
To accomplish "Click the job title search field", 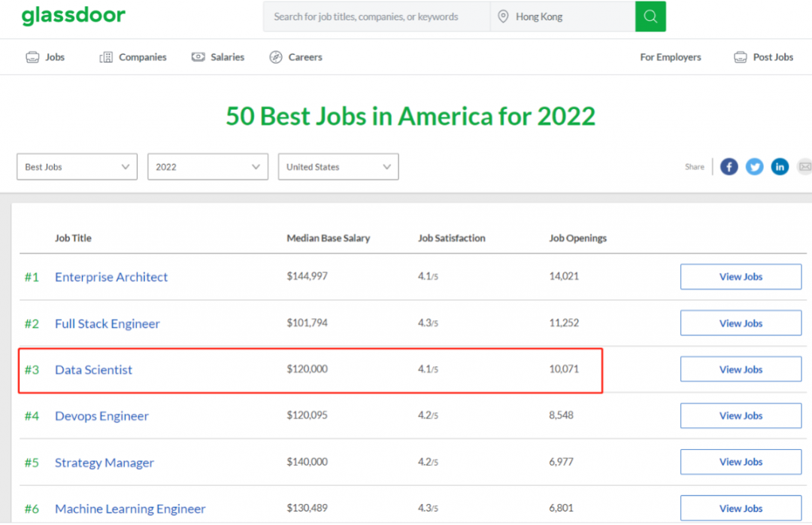I will pos(377,17).
